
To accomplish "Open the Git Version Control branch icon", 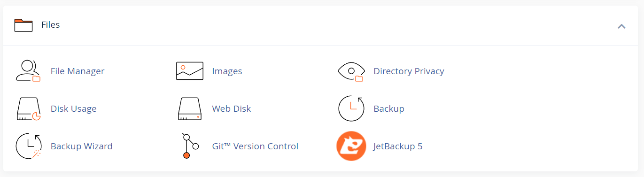I will click(x=190, y=146).
